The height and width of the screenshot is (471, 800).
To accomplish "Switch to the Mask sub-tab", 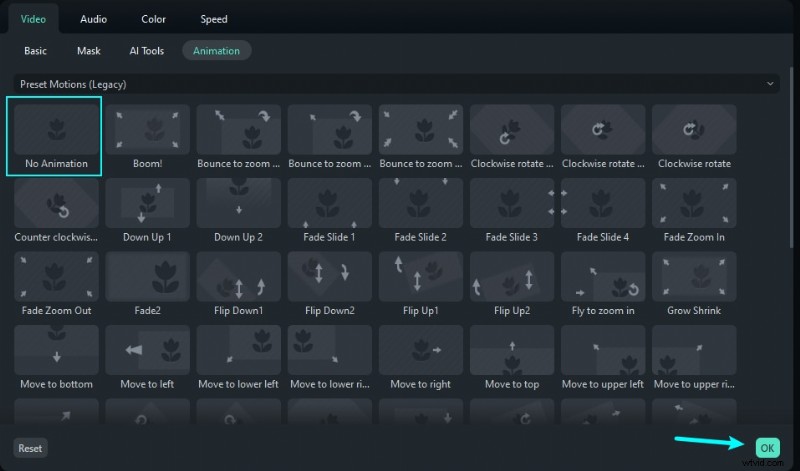I will pyautogui.click(x=89, y=51).
